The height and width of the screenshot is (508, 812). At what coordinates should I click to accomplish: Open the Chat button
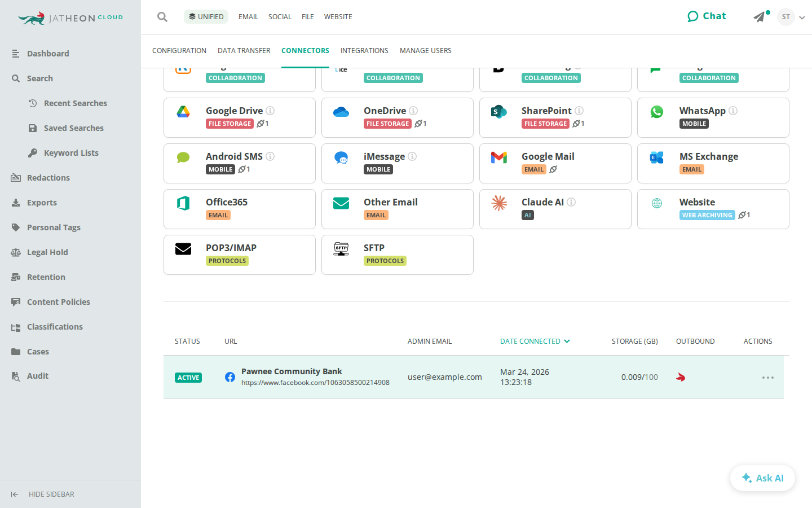707,16
